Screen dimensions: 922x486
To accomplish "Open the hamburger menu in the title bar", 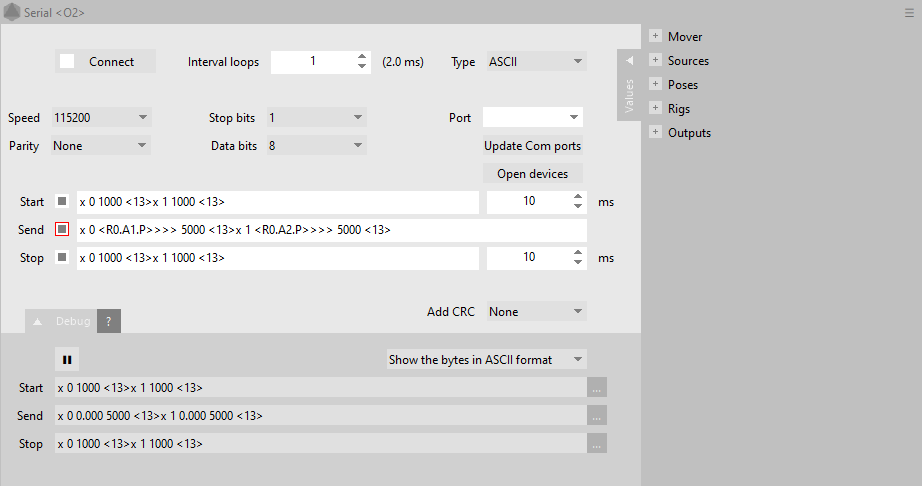I will (x=909, y=13).
